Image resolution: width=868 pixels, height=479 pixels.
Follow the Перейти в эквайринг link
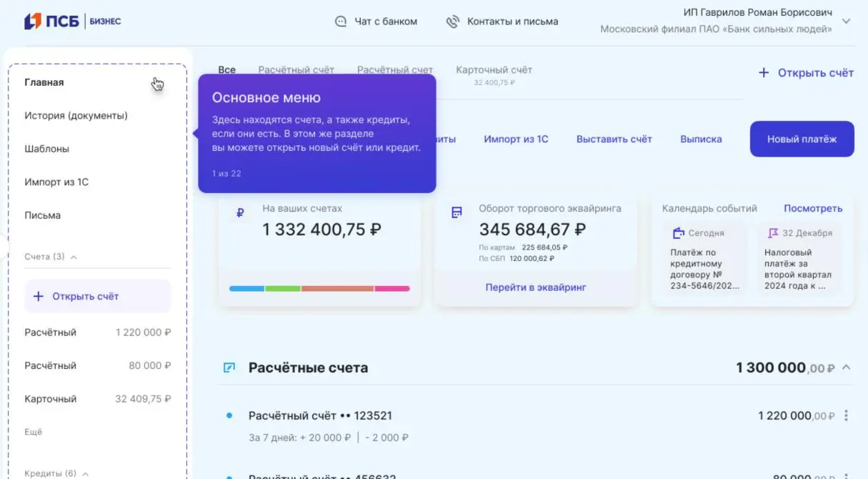pyautogui.click(x=536, y=287)
